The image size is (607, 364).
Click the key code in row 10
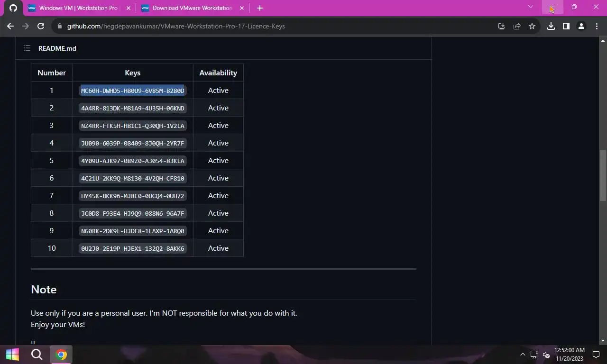(x=133, y=248)
